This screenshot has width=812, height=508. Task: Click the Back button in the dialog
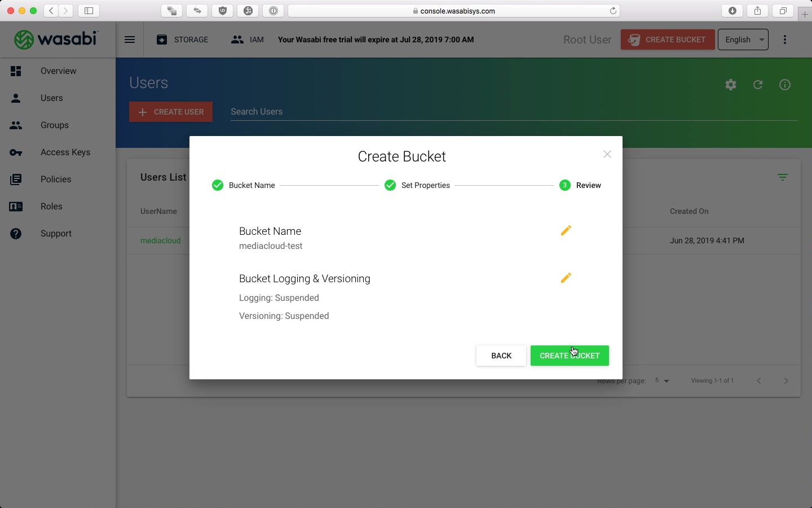pos(501,356)
